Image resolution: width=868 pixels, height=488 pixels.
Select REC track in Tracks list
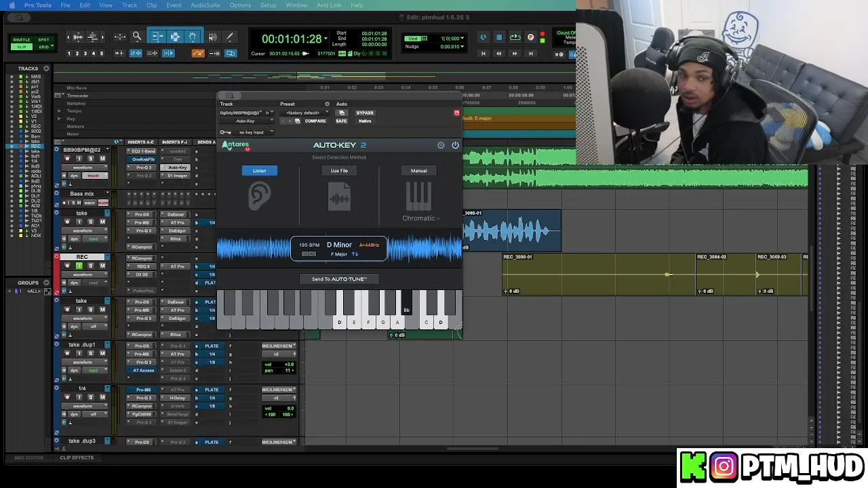36,146
